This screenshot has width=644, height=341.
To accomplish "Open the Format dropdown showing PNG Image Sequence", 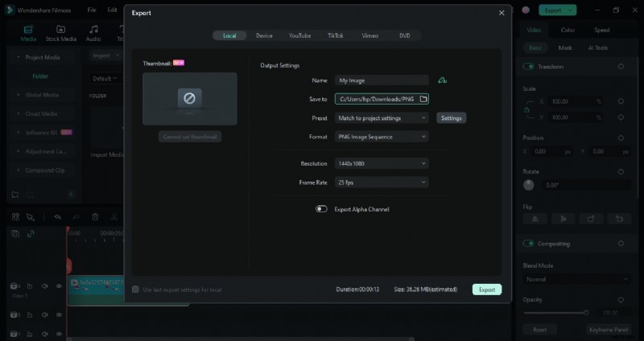I will [x=382, y=137].
